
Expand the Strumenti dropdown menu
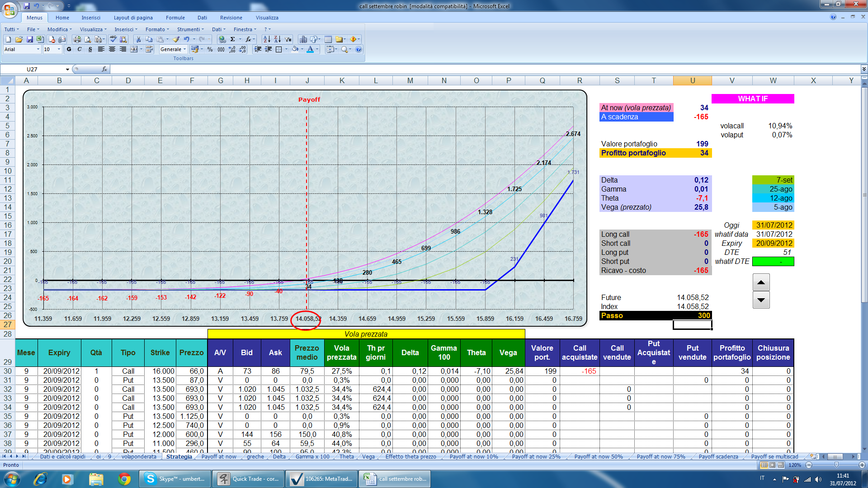coord(191,29)
